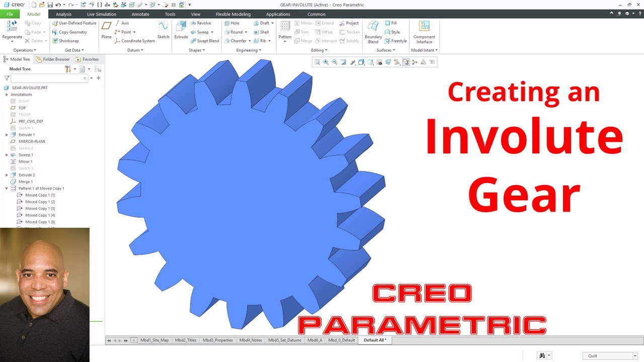Image resolution: width=644 pixels, height=362 pixels.
Task: Open the Favorites tab
Action: pyautogui.click(x=87, y=59)
